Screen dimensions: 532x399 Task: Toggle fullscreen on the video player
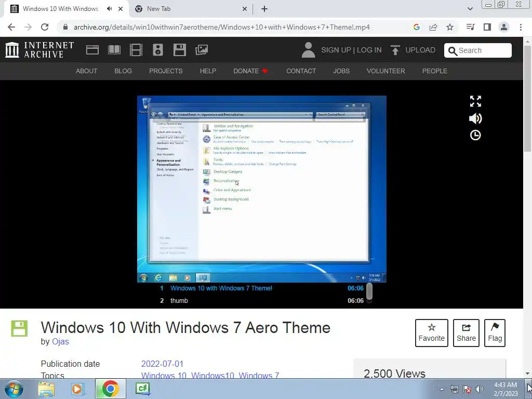click(x=475, y=101)
